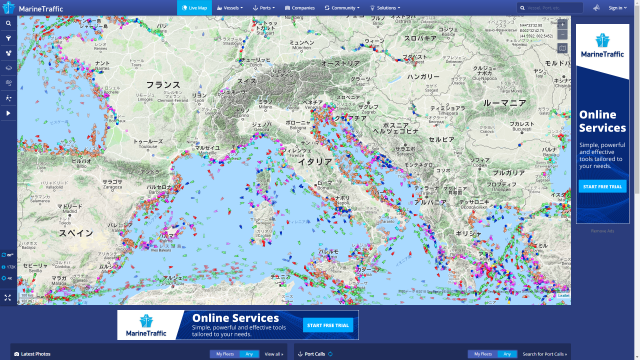Start the playback arrow in left sidebar

tap(8, 113)
